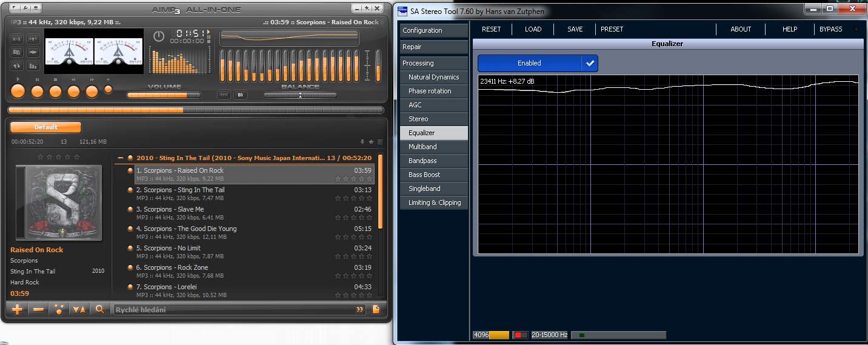Viewport: 868px width, 345px height.
Task: Select track 5 No Limit
Action: tap(254, 252)
